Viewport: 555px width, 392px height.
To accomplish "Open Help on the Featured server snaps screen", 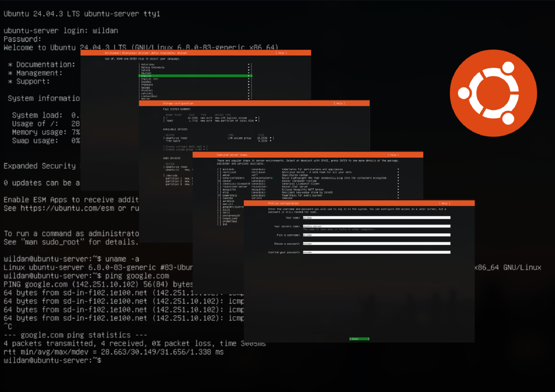I will (393, 154).
